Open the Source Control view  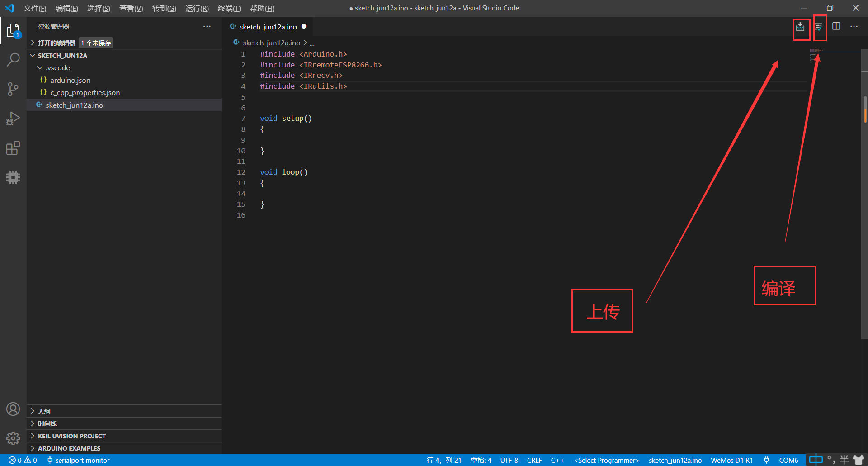tap(13, 89)
